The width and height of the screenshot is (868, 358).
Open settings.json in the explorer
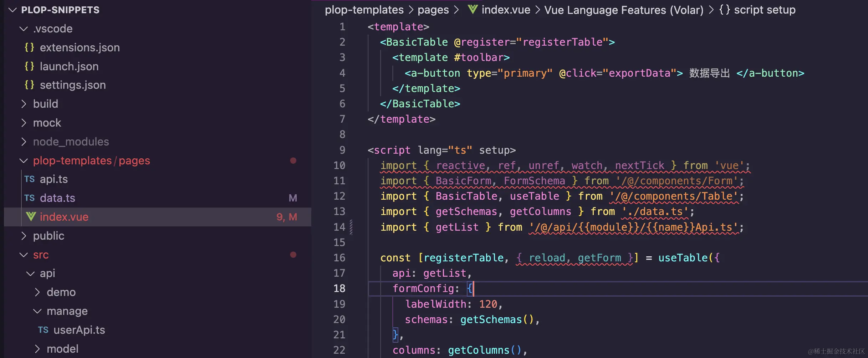coord(73,85)
